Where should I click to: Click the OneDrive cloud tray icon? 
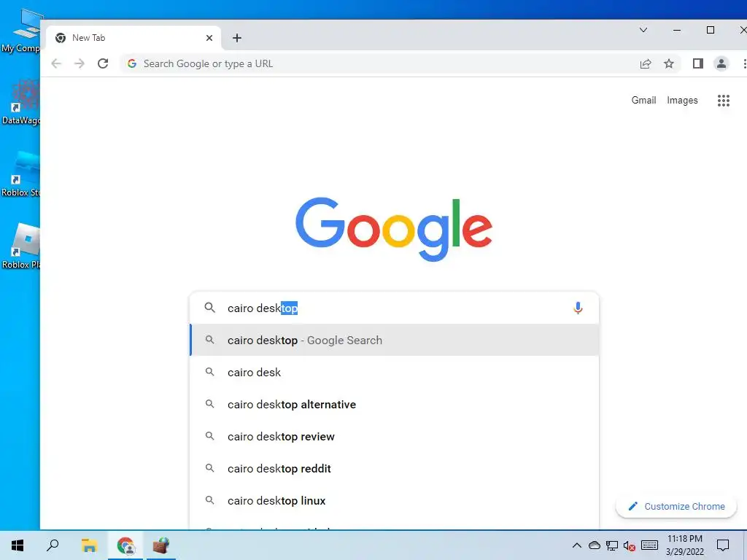click(594, 545)
